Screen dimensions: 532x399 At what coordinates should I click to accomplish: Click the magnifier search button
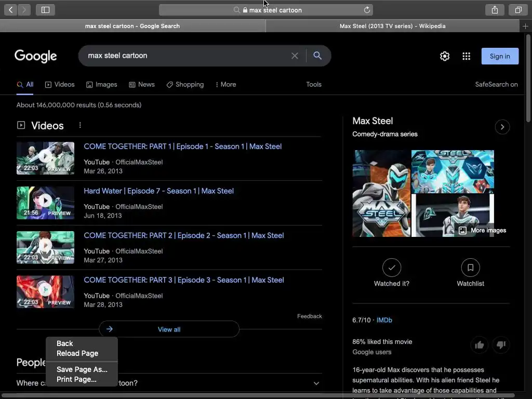tap(317, 56)
